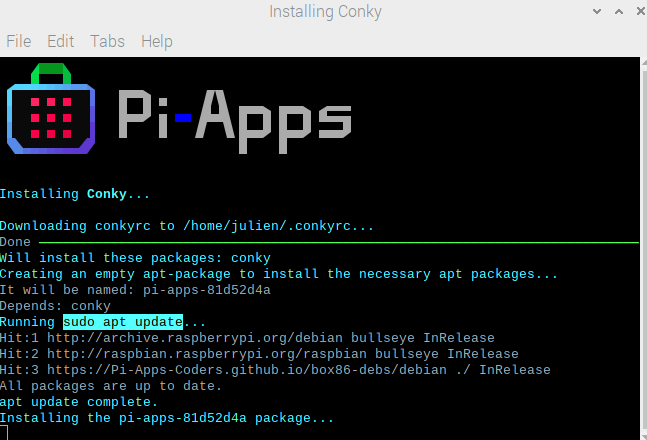Image resolution: width=647 pixels, height=440 pixels.
Task: Open the Edit menu
Action: pos(61,41)
